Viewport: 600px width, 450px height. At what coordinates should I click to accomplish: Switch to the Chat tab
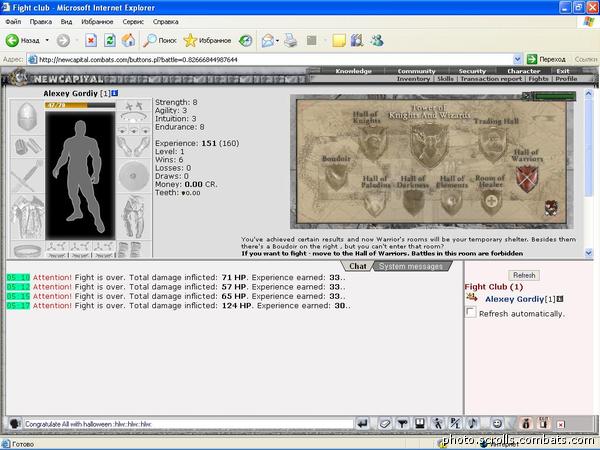point(357,266)
